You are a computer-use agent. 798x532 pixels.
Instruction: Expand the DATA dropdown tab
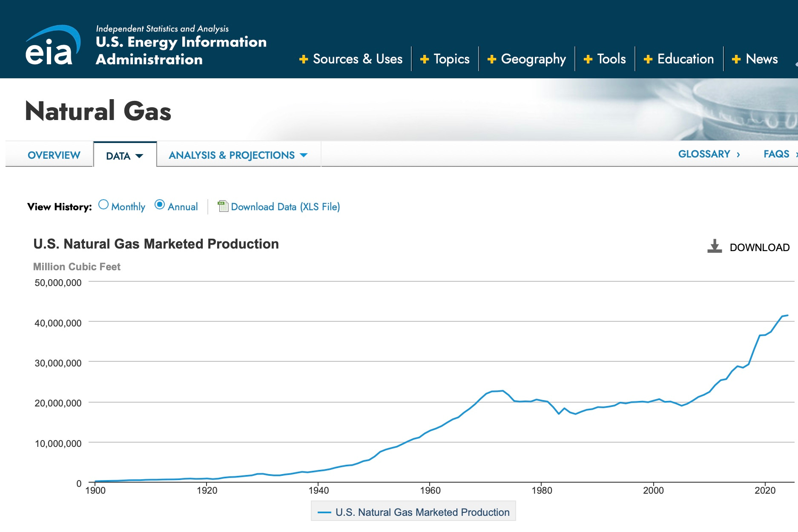125,155
